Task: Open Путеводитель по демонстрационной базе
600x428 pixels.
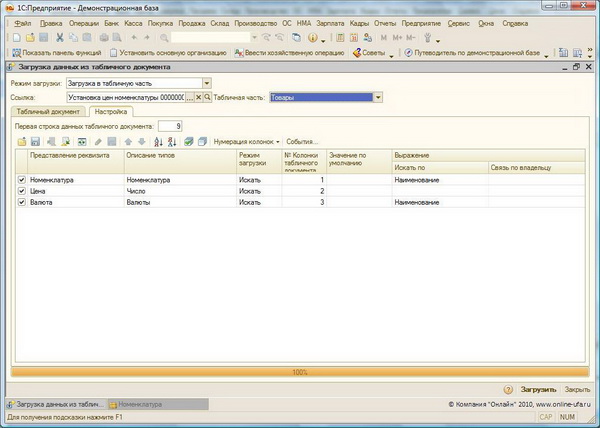Action: pos(473,53)
